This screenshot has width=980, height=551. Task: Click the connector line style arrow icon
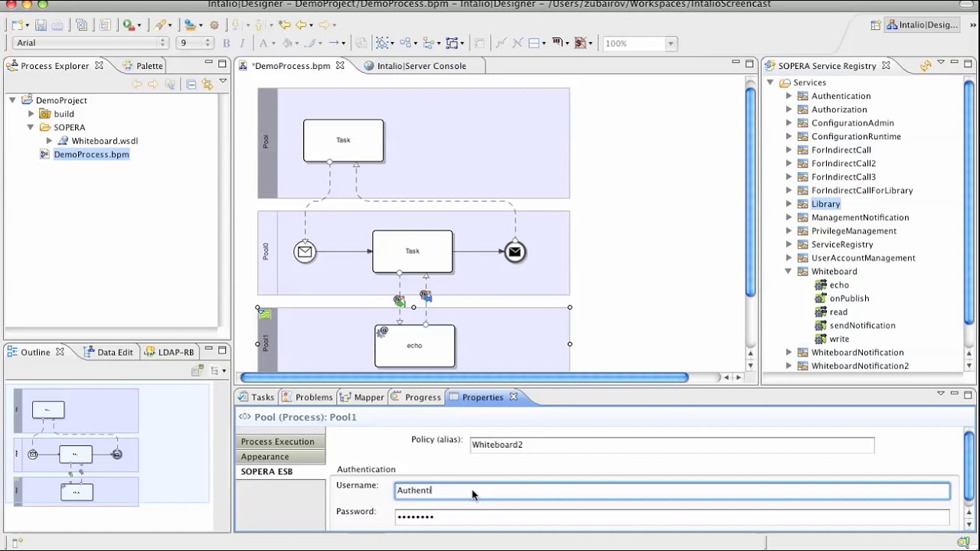click(335, 44)
